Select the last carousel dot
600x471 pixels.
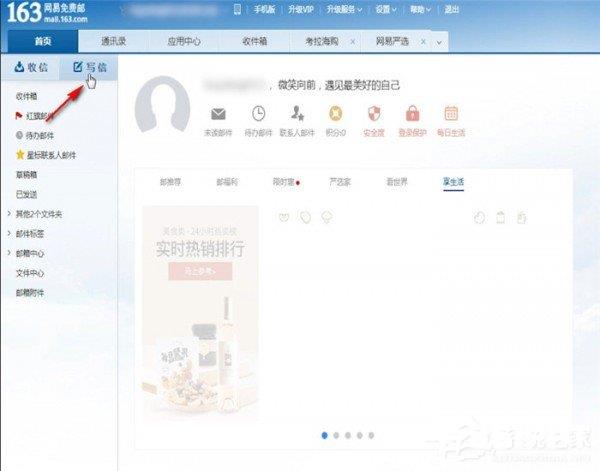pyautogui.click(x=371, y=435)
